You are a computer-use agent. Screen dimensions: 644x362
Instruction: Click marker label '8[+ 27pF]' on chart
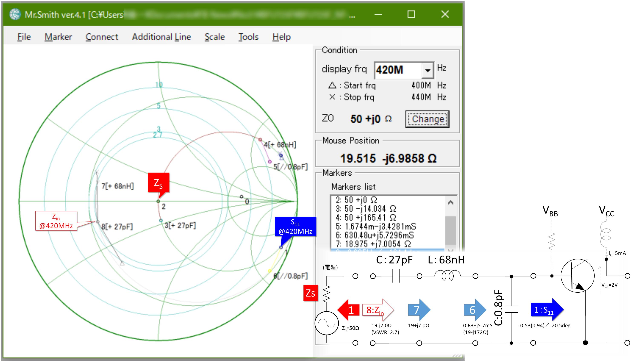pos(117,227)
